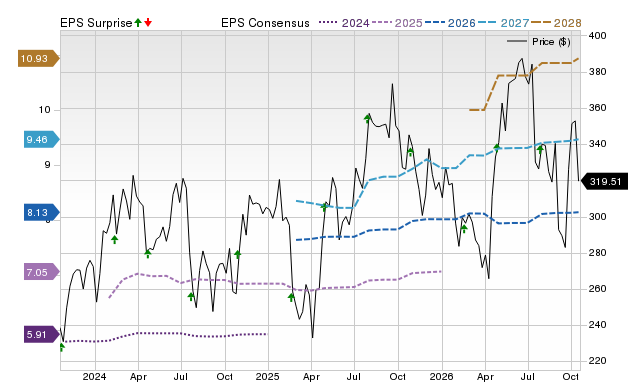Toggle the 2025 consensus legend entry
The width and height of the screenshot is (640, 382).
point(397,23)
